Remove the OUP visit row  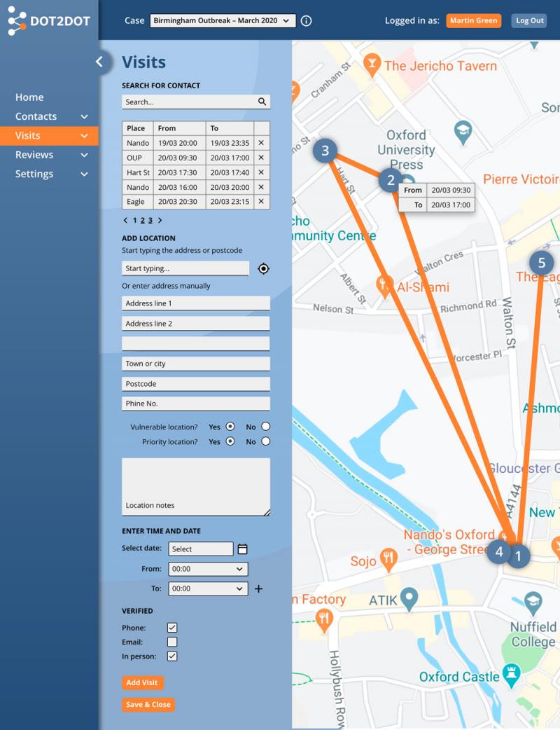(261, 158)
